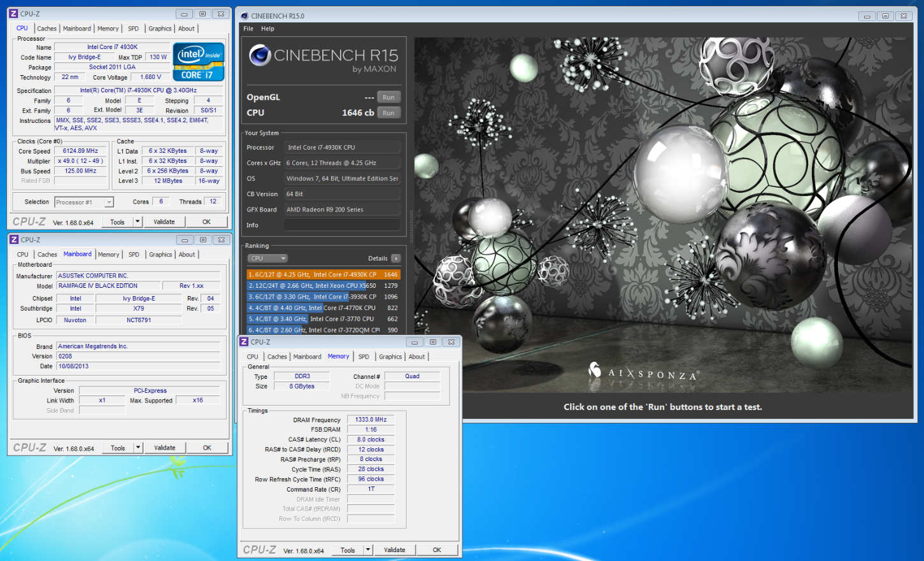Screen dimensions: 924x561
Task: Click the Run button for the CPU test
Action: [388, 113]
